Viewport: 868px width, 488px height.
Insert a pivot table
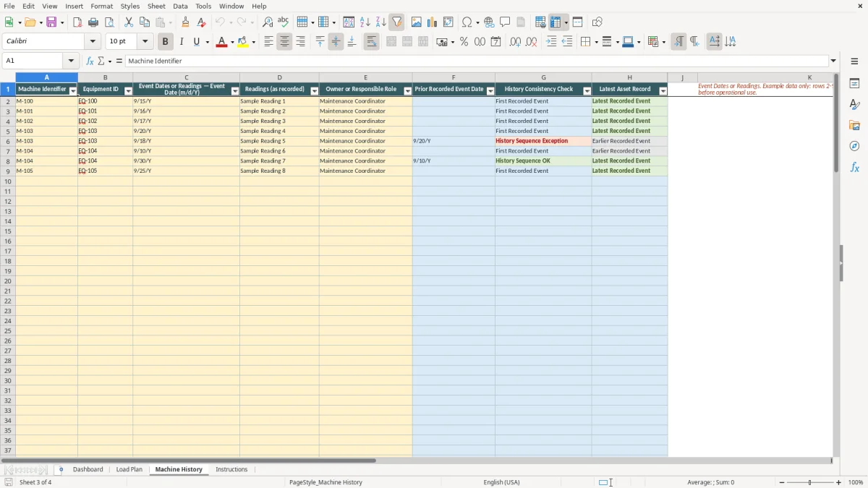(x=448, y=22)
